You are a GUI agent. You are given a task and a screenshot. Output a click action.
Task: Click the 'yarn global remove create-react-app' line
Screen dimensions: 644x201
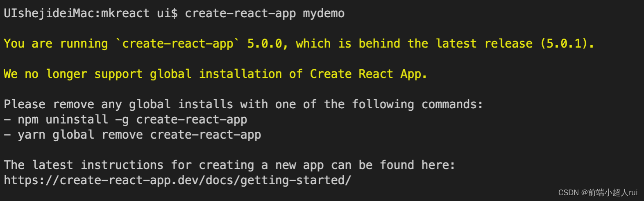pos(132,135)
